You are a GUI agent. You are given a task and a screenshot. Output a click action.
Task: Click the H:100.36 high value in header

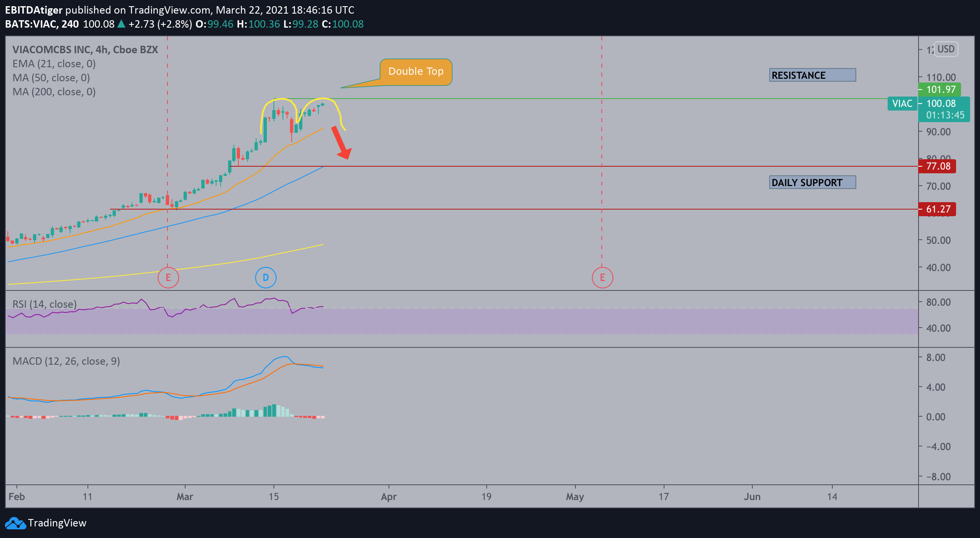click(x=258, y=24)
